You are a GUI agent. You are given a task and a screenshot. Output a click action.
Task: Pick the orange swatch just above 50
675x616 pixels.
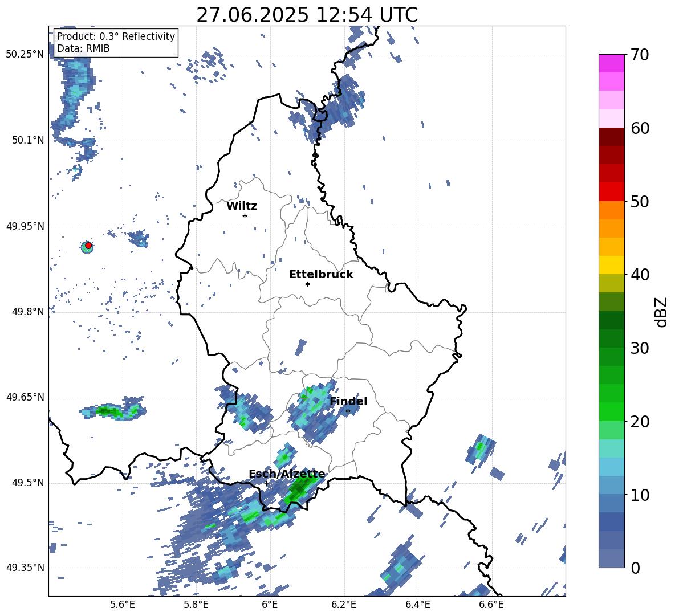(x=611, y=210)
